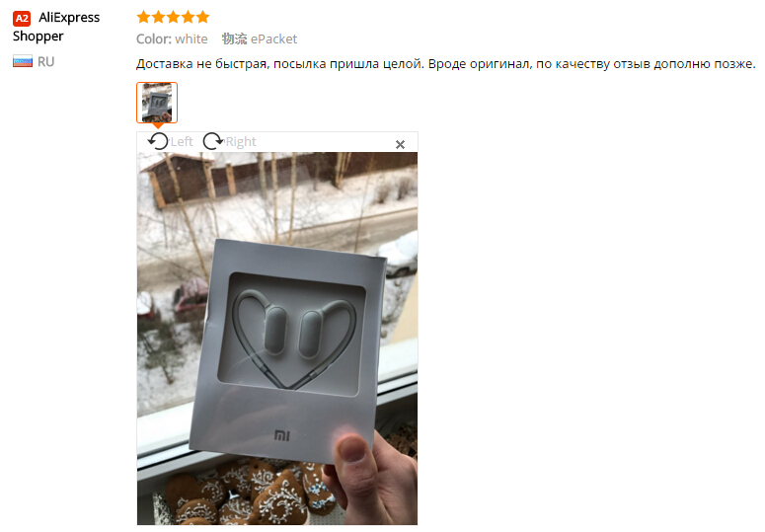Close the enlarged review photo viewer

click(400, 144)
